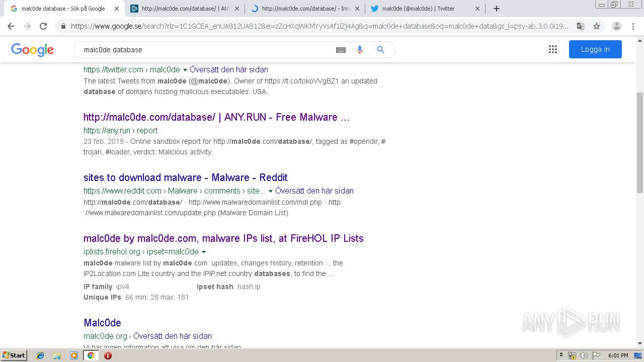Close the ANY.RUN report tab
Image resolution: width=644 pixels, height=362 pixels.
point(237,9)
